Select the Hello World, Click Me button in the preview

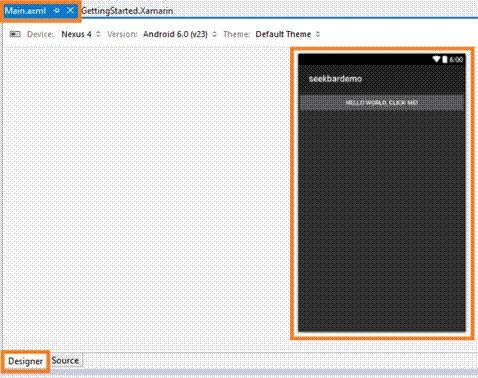coord(382,102)
